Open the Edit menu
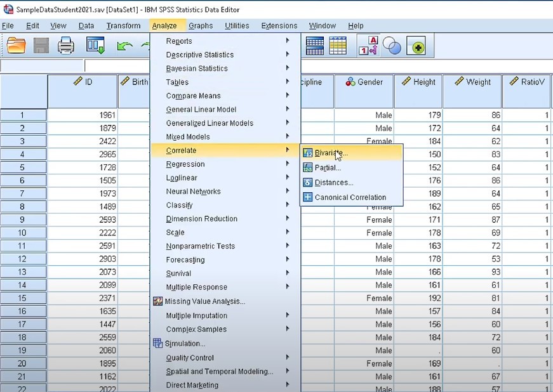This screenshot has width=553, height=392. [32, 26]
